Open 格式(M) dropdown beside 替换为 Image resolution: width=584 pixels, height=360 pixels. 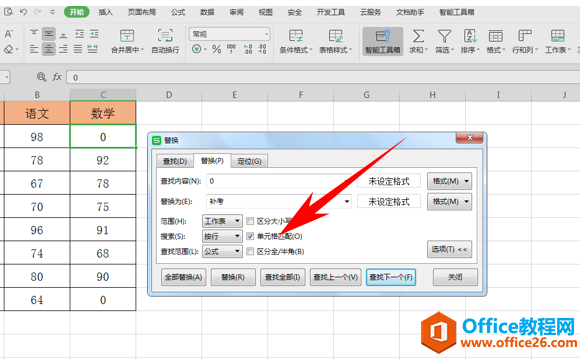click(450, 201)
